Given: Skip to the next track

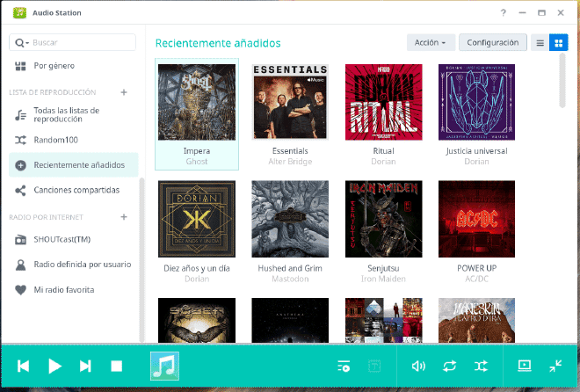Looking at the screenshot, I should pos(85,367).
